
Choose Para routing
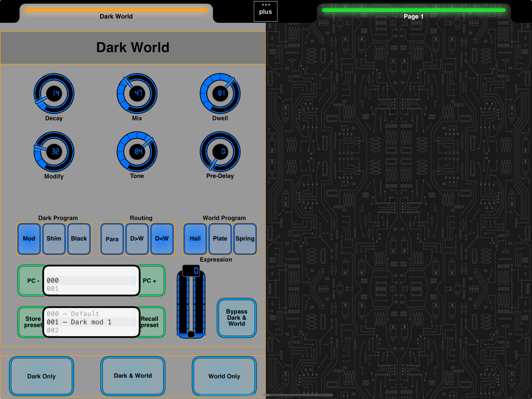pyautogui.click(x=112, y=239)
